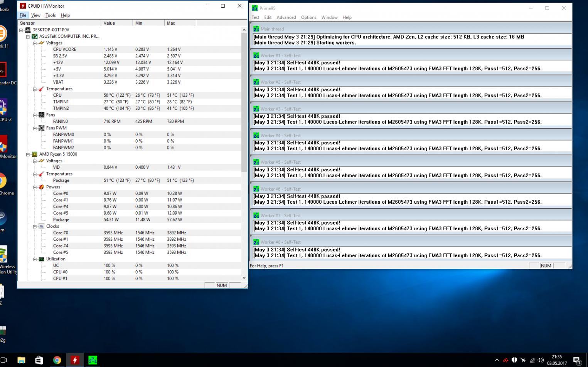
Task: Click the Worker #3 Self-Test window icon
Action: (256, 109)
